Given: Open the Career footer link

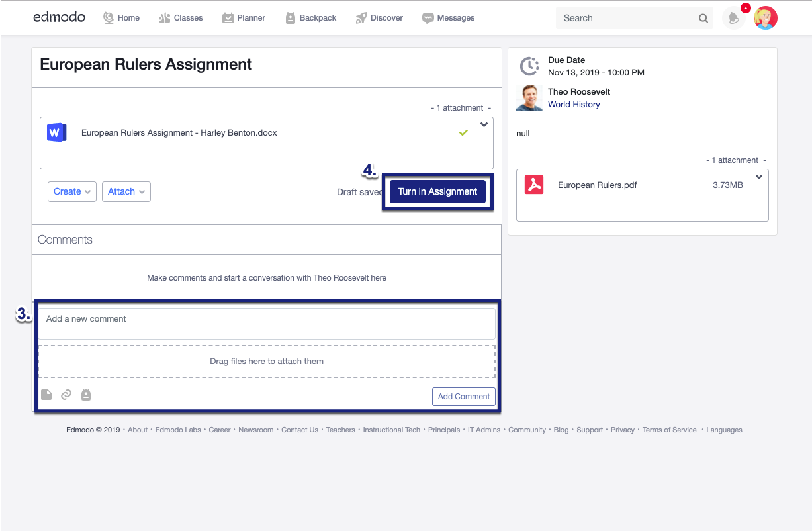Looking at the screenshot, I should [220, 430].
